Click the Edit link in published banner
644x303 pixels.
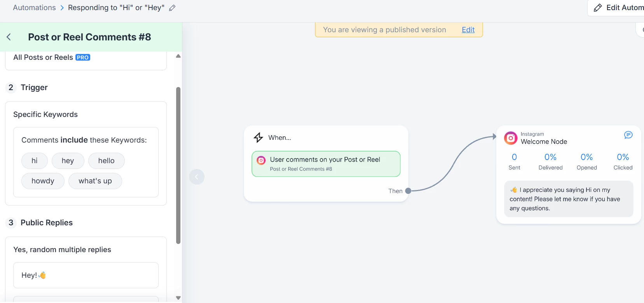[468, 30]
